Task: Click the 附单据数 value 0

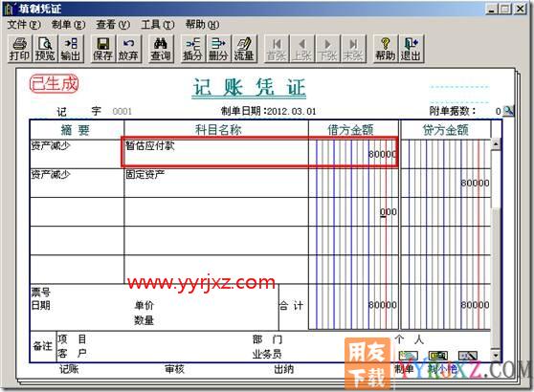Action: pyautogui.click(x=498, y=111)
